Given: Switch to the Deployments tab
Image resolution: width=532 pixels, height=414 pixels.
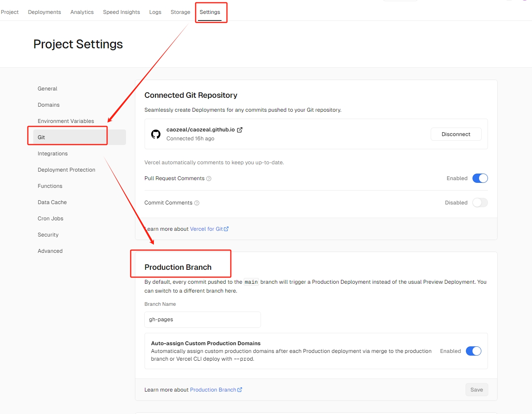Looking at the screenshot, I should (44, 12).
